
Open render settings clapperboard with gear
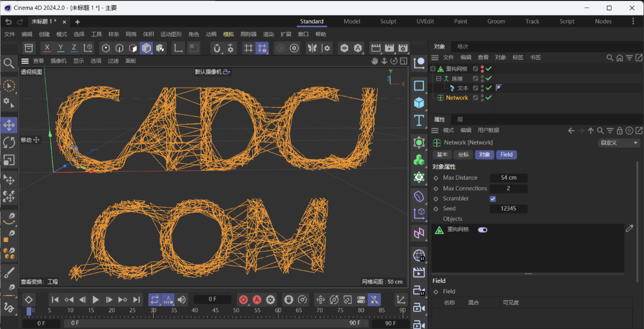coord(403,48)
